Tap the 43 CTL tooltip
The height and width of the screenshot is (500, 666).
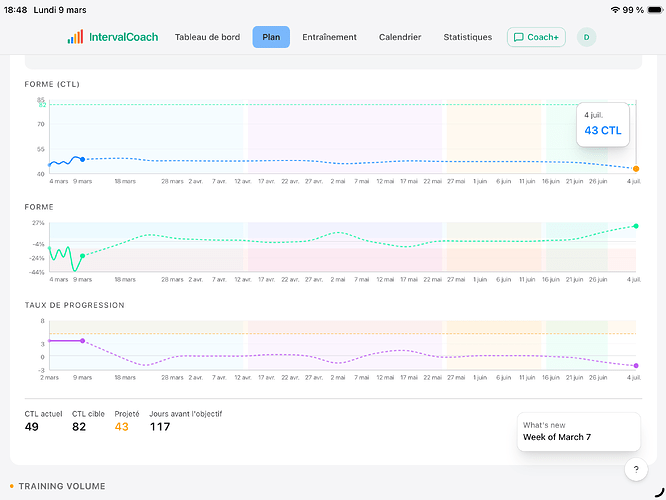point(602,124)
